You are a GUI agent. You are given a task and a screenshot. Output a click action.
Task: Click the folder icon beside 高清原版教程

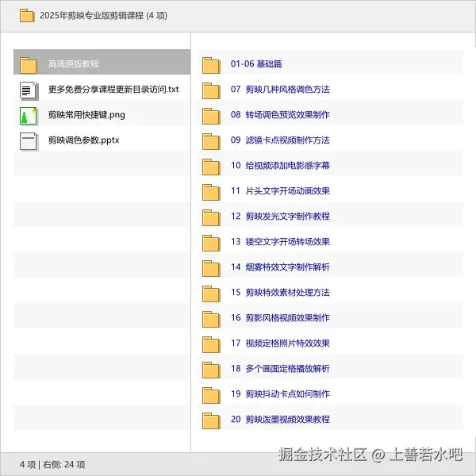coord(29,65)
